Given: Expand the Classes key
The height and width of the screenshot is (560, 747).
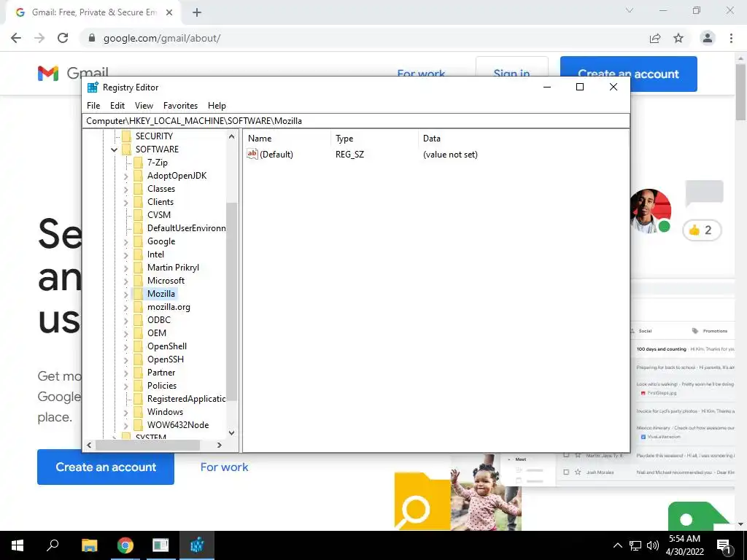Looking at the screenshot, I should click(125, 189).
